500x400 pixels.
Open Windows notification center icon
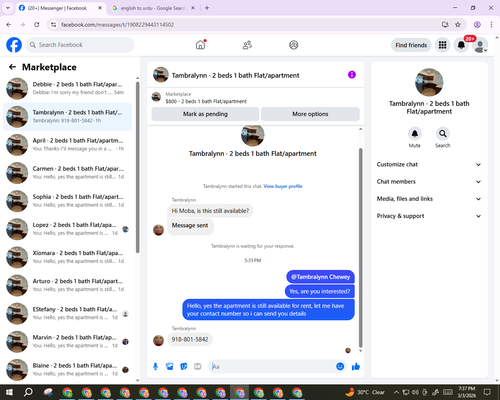click(487, 392)
